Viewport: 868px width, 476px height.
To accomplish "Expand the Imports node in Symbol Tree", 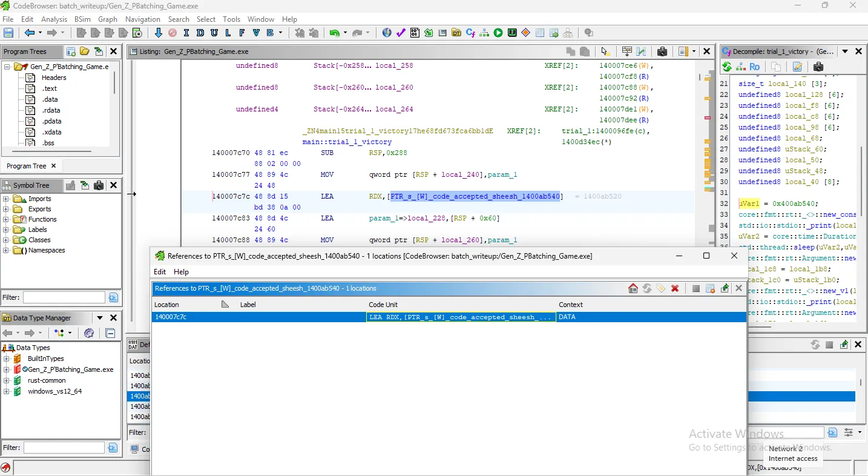I will (7, 199).
